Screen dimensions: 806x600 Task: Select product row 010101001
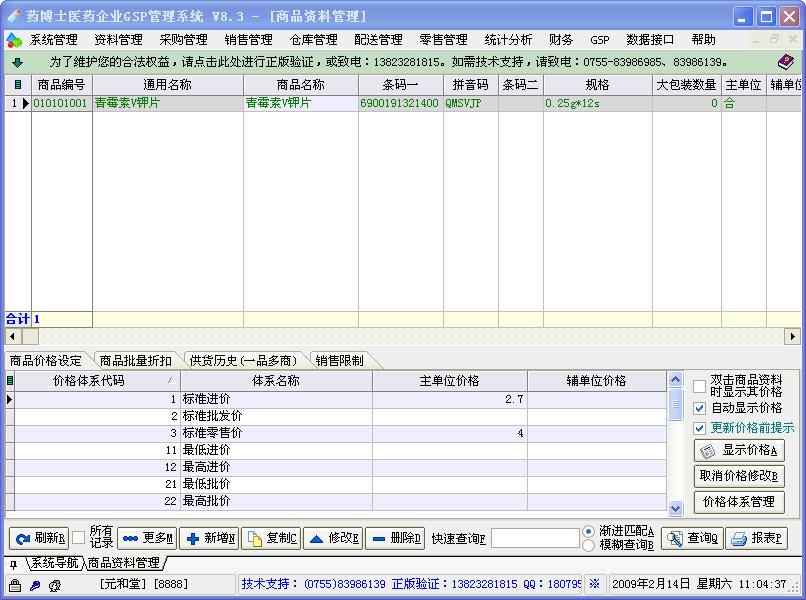(403, 103)
